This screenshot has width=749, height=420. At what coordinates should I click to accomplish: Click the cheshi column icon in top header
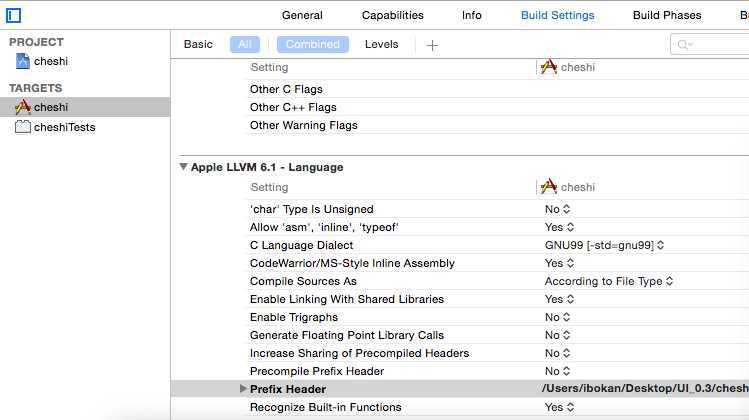(549, 67)
